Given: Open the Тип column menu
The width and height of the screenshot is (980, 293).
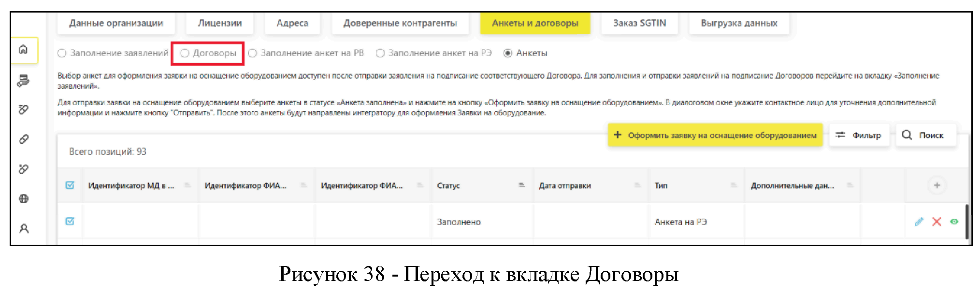Looking at the screenshot, I should click(x=734, y=185).
